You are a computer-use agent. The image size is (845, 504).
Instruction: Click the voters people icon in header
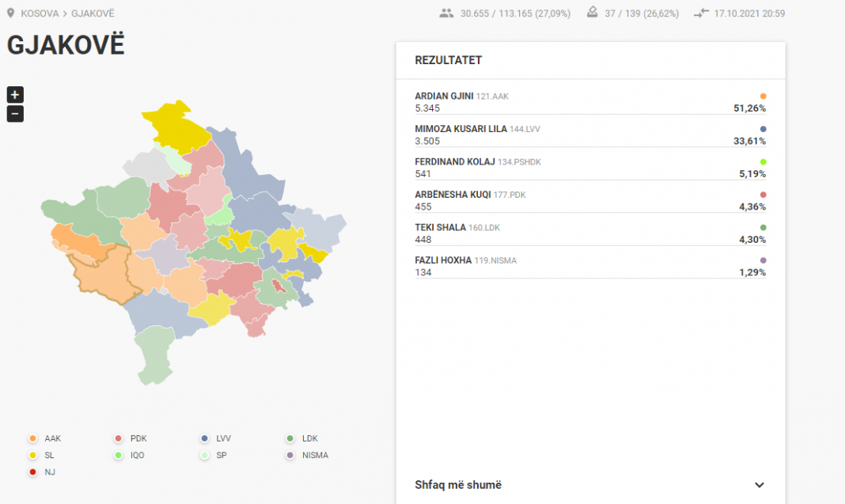[446, 13]
